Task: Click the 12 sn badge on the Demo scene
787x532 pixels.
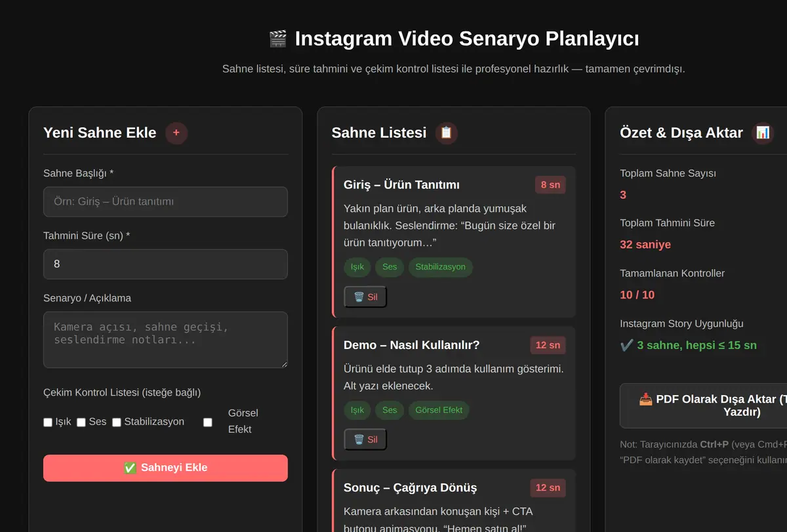Action: (x=548, y=345)
